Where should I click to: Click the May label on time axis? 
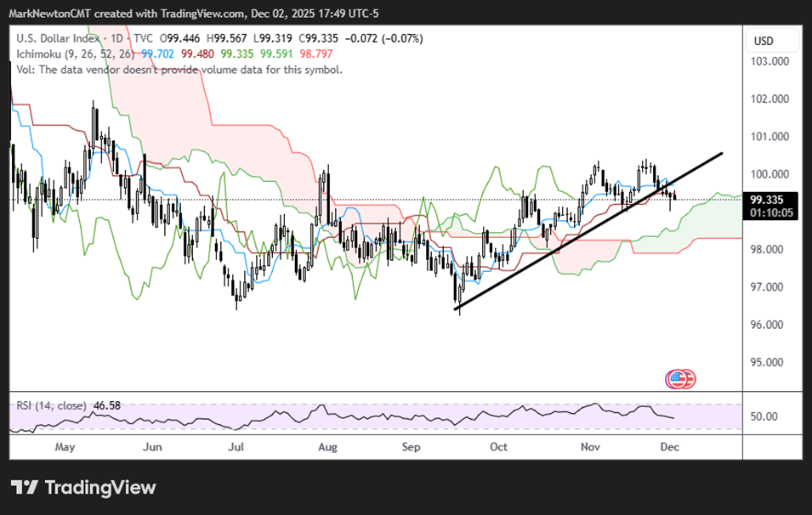click(x=65, y=446)
